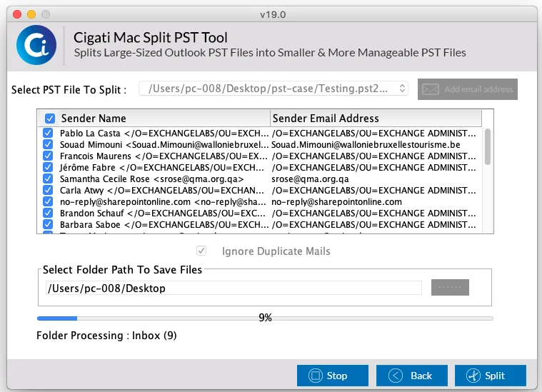
Task: Toggle Ignore Duplicate Mails checkbox
Action: click(x=201, y=251)
